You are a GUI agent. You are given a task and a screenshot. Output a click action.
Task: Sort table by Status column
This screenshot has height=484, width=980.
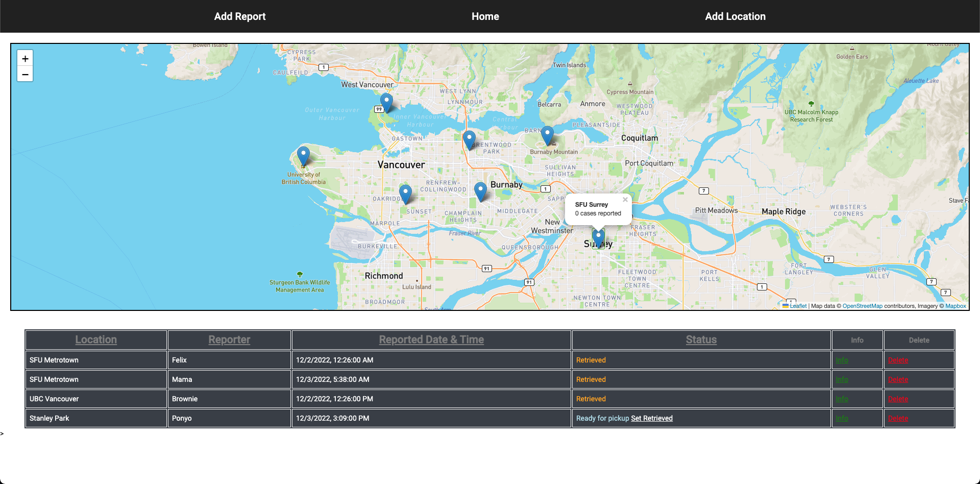(701, 340)
